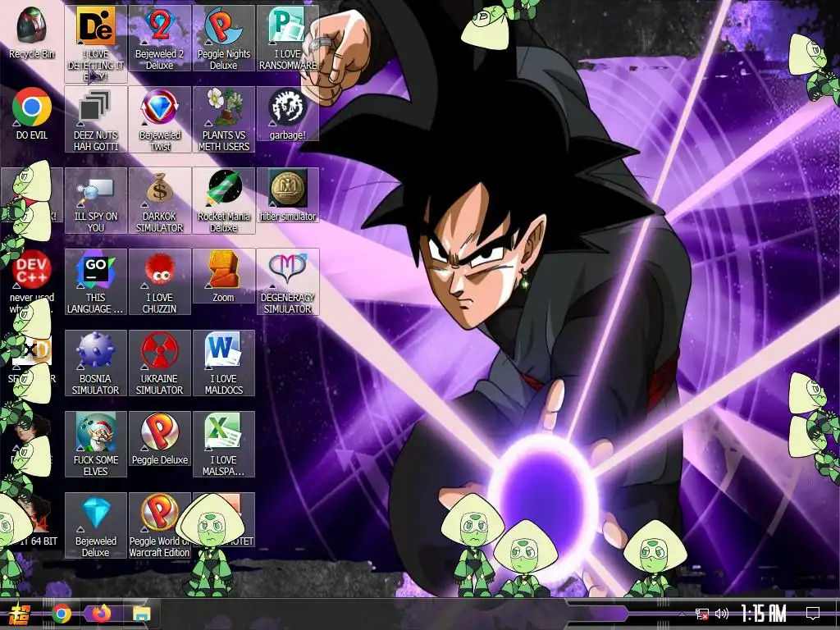840x630 pixels.
Task: Open the volume speaker tray icon
Action: [722, 614]
